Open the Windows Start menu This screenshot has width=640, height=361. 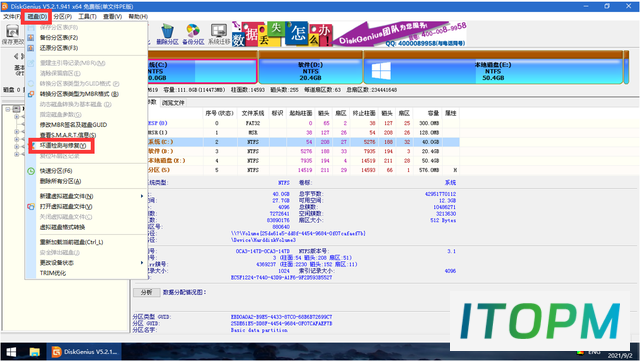[x=11, y=352]
